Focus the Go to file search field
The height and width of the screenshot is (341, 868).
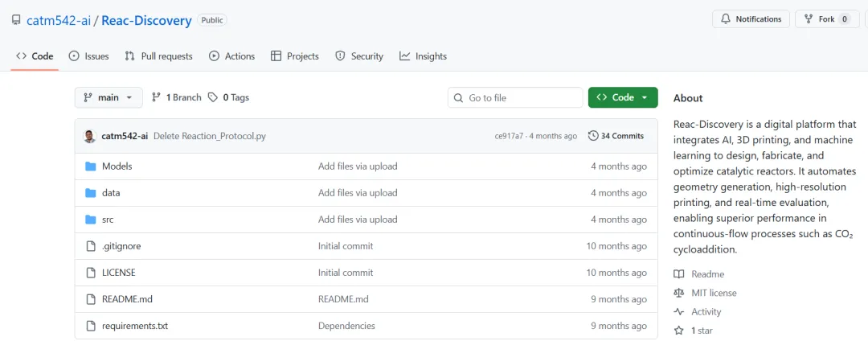515,98
